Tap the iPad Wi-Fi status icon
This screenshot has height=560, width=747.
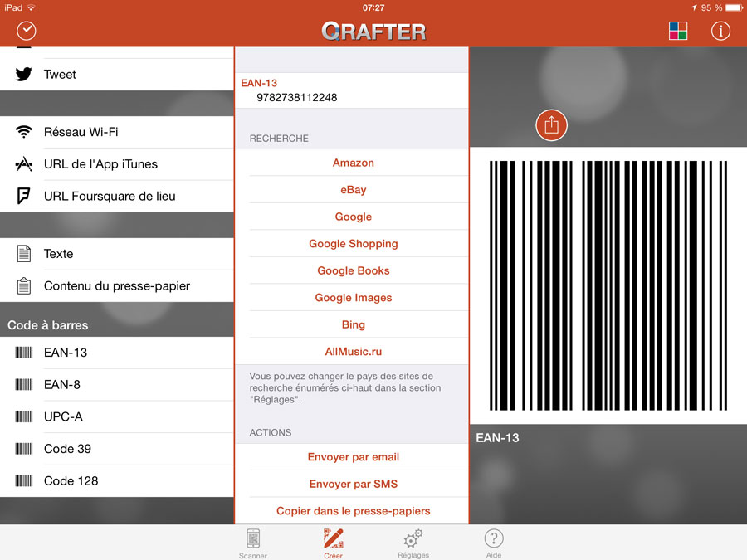(32, 7)
